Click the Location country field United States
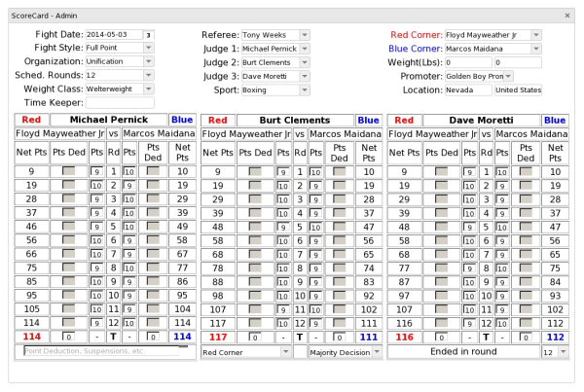 coord(518,90)
